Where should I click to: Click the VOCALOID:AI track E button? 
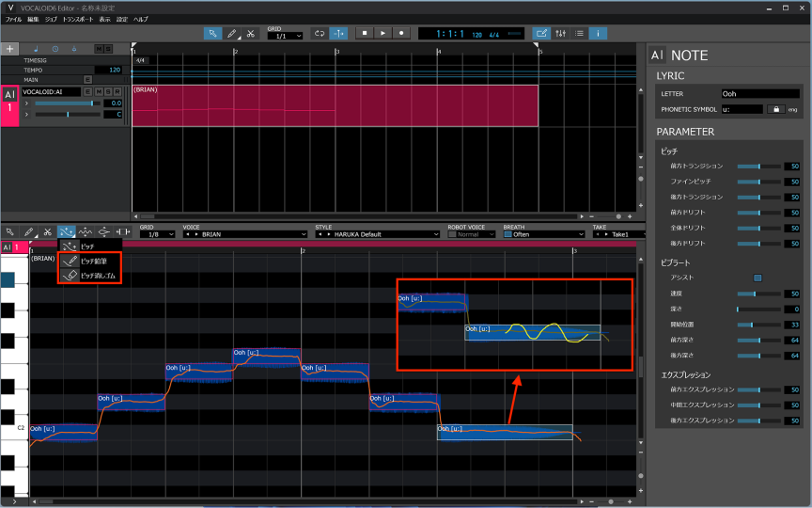88,92
